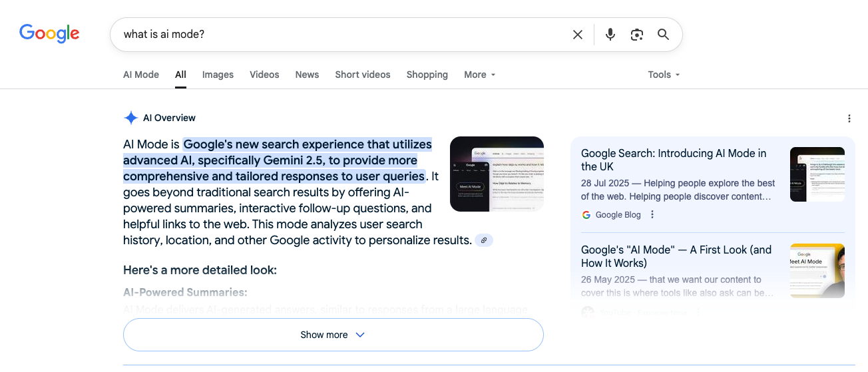The image size is (868, 372).
Task: Click the AI Overview sparkle icon
Action: pos(130,118)
